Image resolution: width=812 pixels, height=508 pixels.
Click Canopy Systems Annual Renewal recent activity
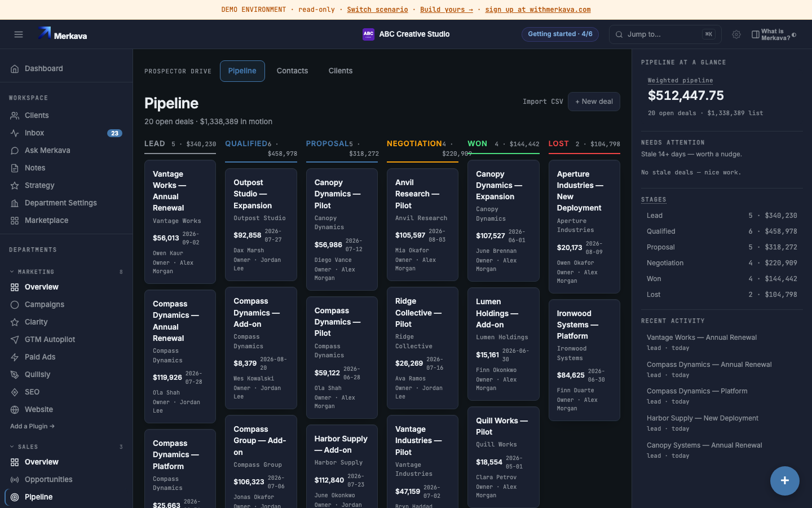tap(722, 450)
